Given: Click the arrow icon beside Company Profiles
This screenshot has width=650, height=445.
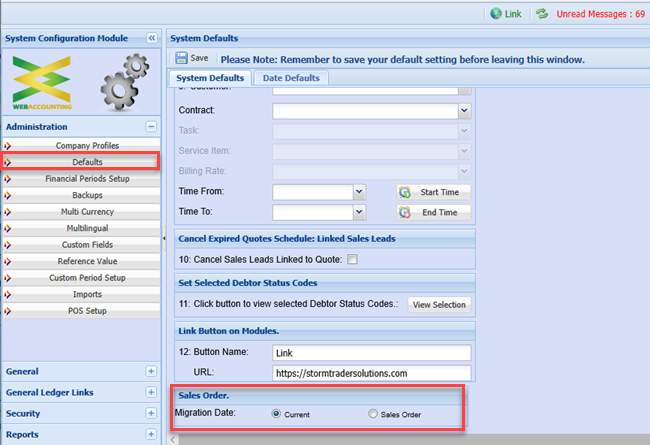Looking at the screenshot, I should [8, 146].
